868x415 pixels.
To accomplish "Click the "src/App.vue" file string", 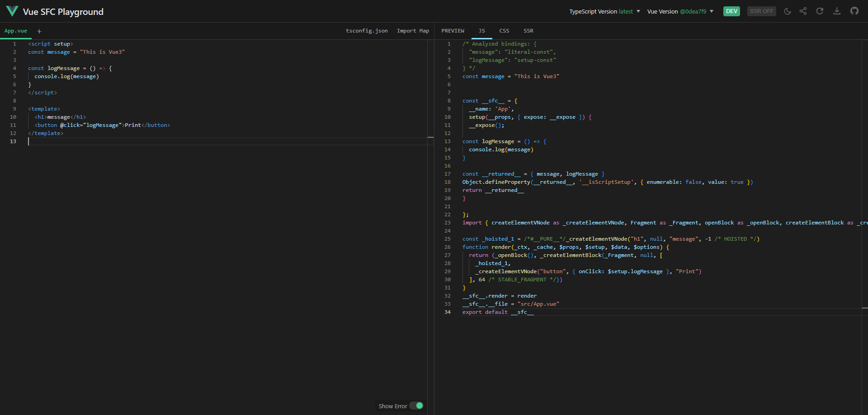I will tap(538, 304).
